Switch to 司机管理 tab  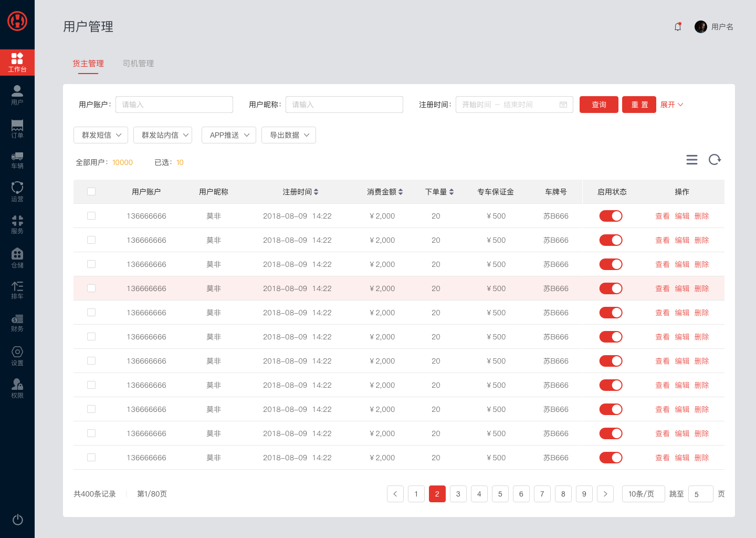click(138, 64)
